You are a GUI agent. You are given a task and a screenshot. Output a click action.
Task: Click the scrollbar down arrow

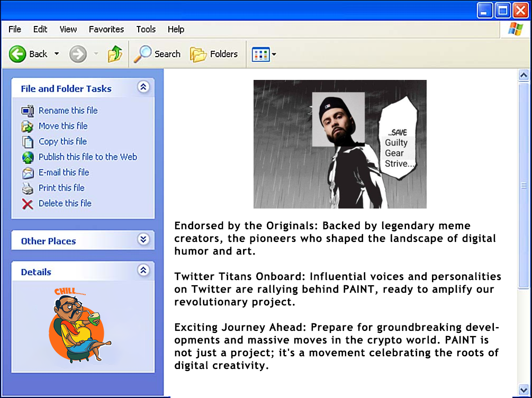(x=524, y=389)
